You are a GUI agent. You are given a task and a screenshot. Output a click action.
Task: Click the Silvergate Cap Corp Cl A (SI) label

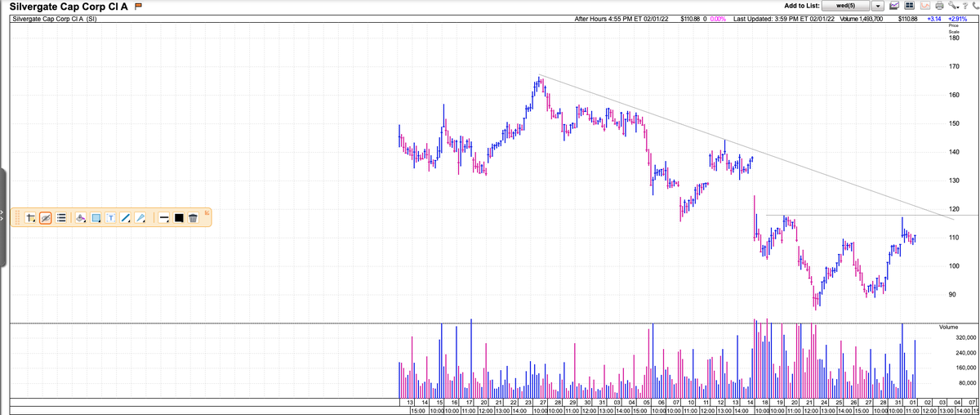pos(56,19)
